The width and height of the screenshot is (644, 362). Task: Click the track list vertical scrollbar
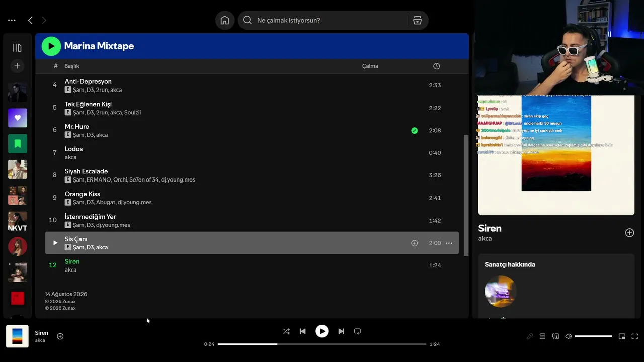pos(466,195)
